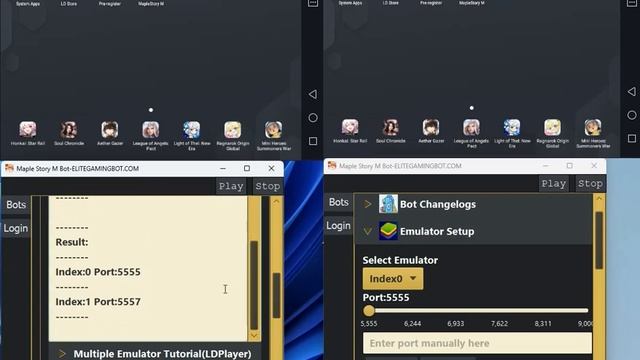Click the left bot window title bar icon
The width and height of the screenshot is (640, 360).
[x=9, y=168]
